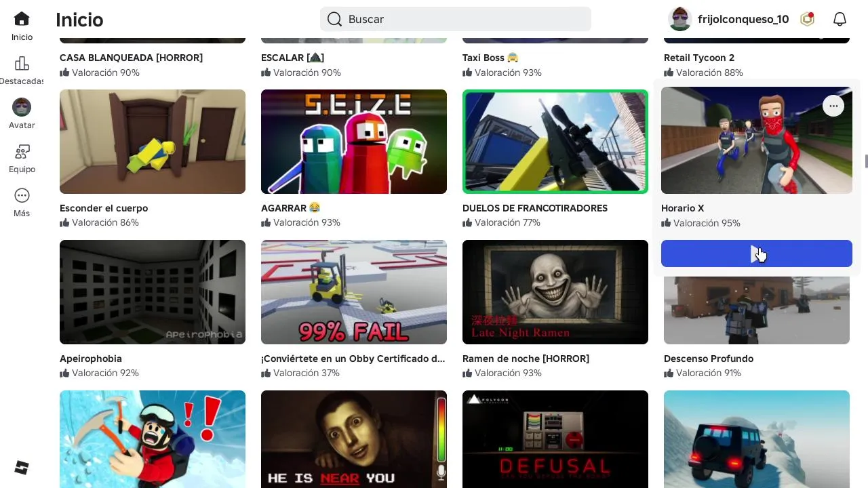The height and width of the screenshot is (488, 868).
Task: Open the 99% FAIL obby thumbnail
Action: pos(354,292)
